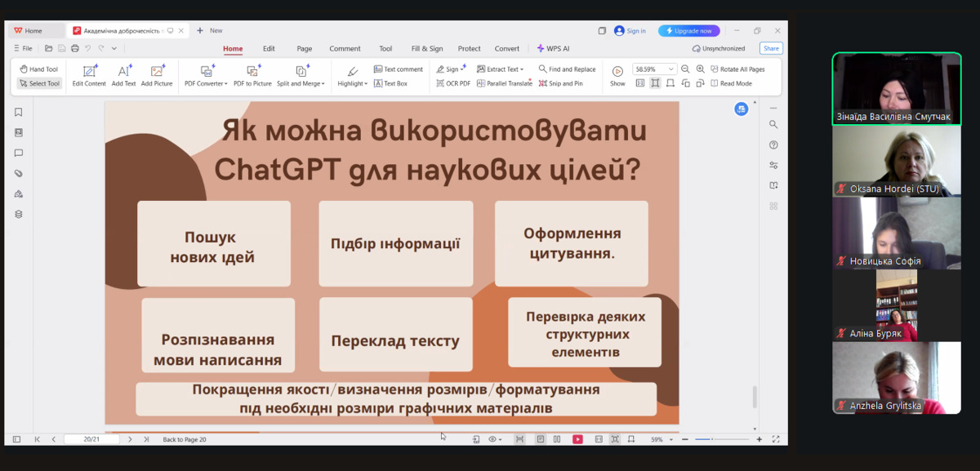
Task: Expand the PDF Converter dropdown
Action: 206,83
